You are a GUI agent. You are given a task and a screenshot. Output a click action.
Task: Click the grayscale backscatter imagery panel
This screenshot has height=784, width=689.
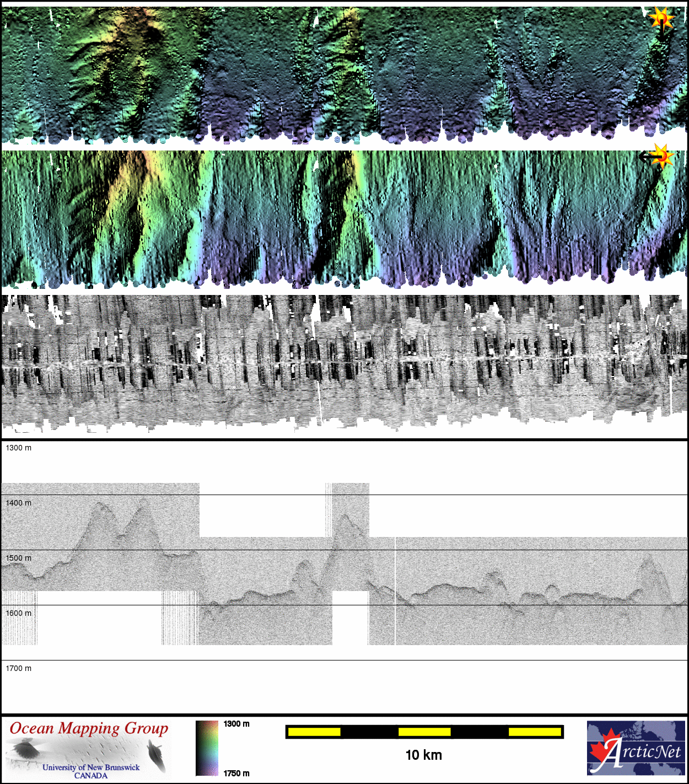(x=344, y=364)
